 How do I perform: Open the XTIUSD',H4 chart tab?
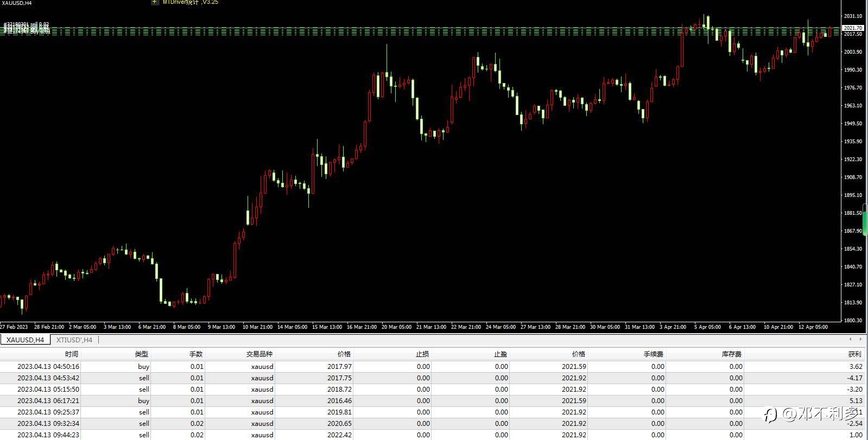[74, 340]
